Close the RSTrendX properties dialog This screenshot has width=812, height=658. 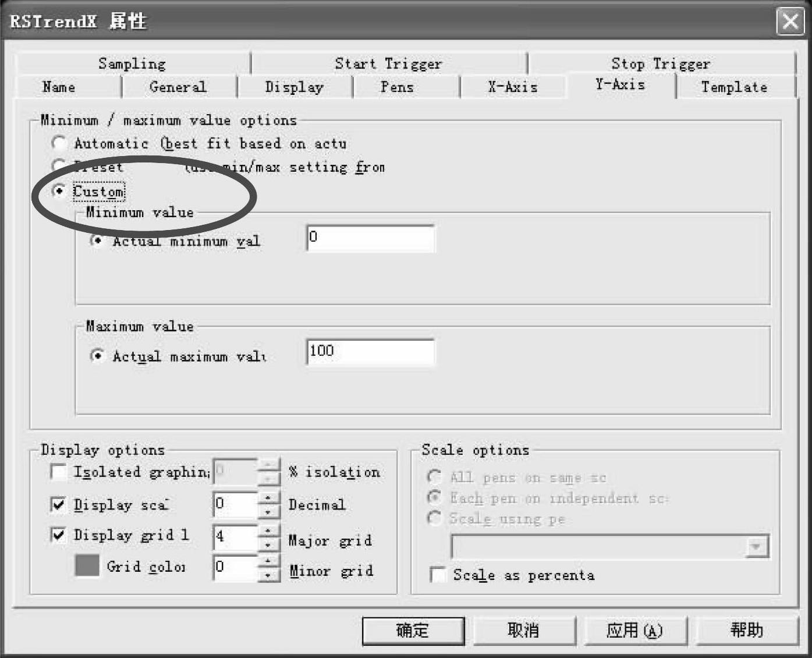790,22
